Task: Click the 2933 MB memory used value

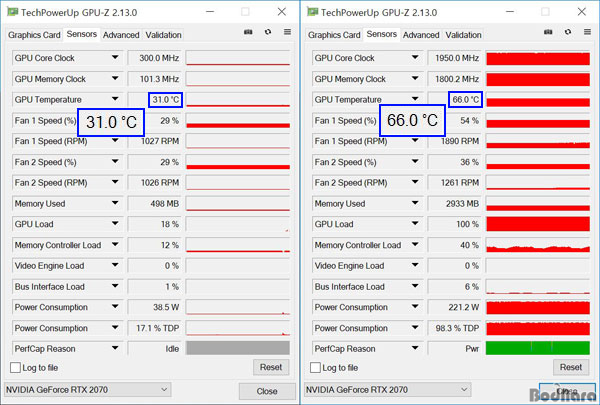Action: click(462, 203)
